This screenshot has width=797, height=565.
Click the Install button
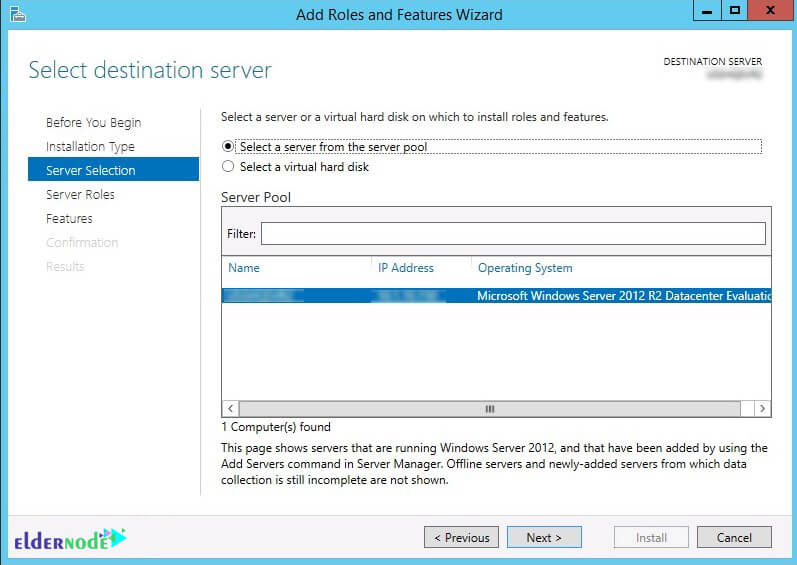651,537
